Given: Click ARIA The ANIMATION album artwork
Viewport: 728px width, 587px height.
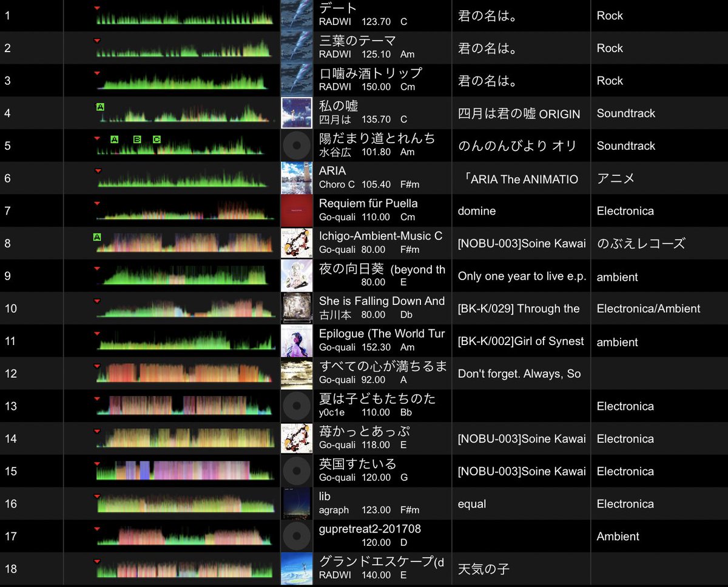Looking at the screenshot, I should tap(296, 178).
